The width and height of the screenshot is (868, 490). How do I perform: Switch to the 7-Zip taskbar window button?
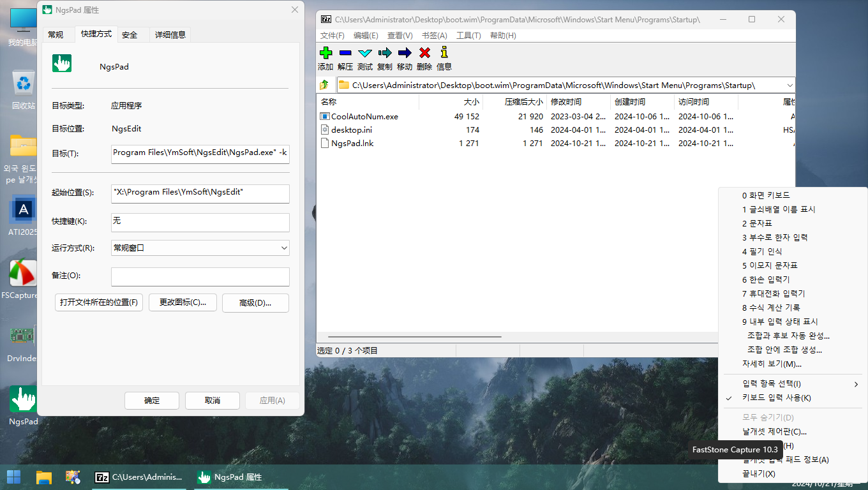[139, 477]
